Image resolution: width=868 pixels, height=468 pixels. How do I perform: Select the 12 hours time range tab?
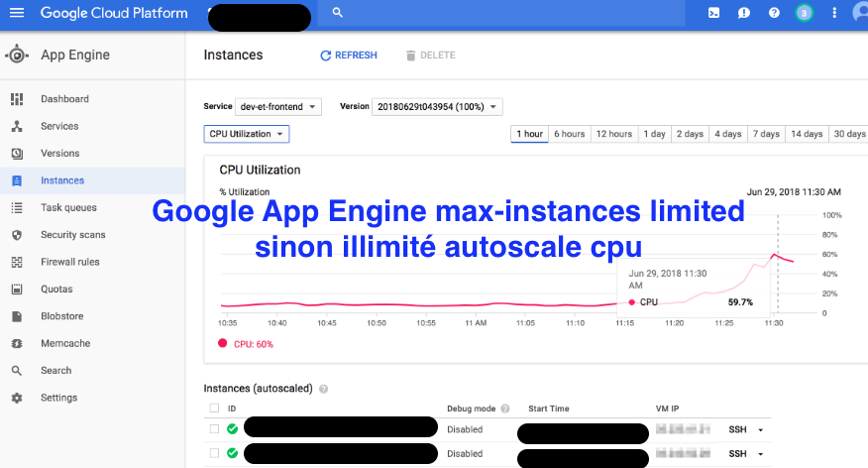tap(614, 134)
